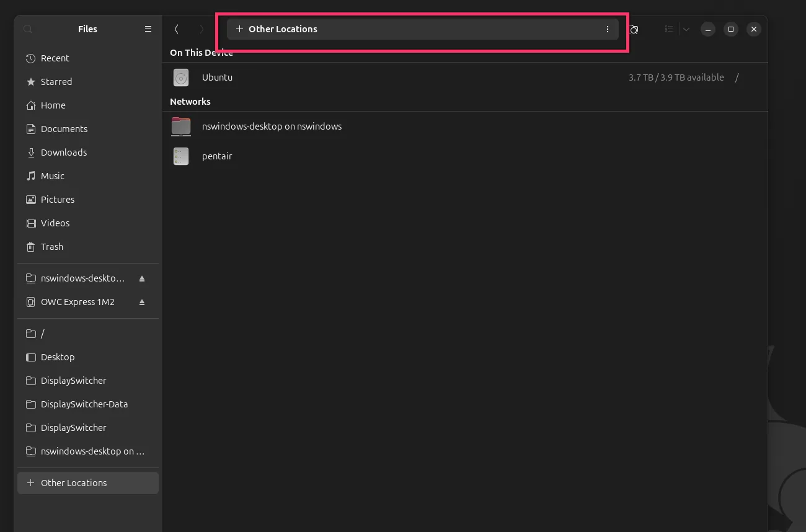Eject the nswindows-deskto… sidebar mount

tap(142, 279)
